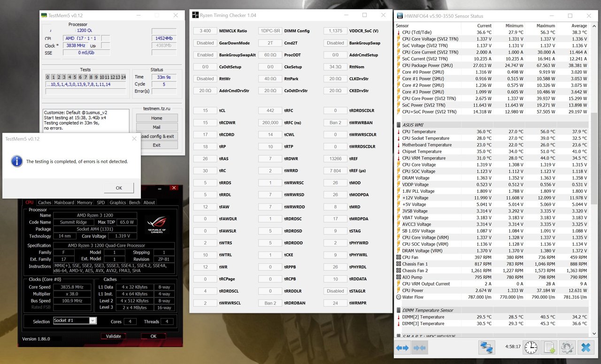Switch to the Mainboard tab in CPU-Z
The image size is (601, 364).
[64, 203]
